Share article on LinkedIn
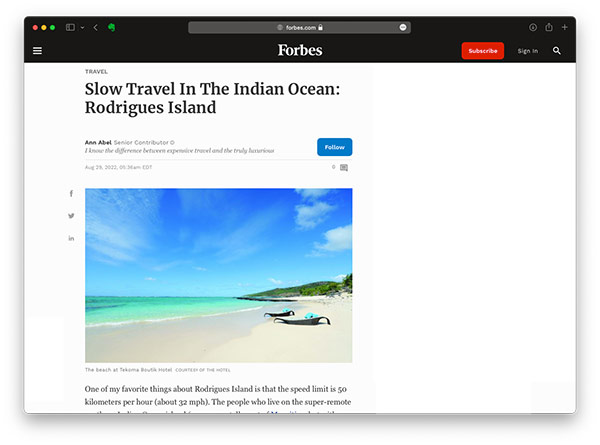 [71, 238]
